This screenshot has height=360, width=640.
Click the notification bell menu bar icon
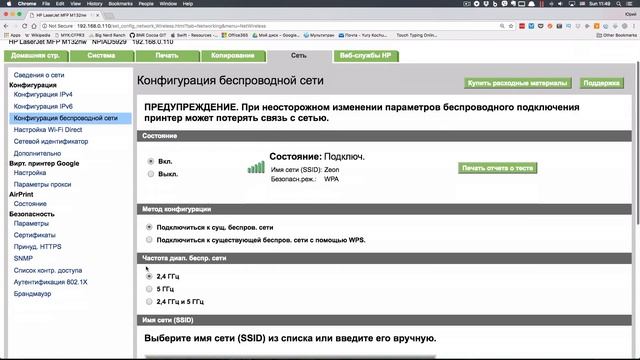[x=532, y=4]
